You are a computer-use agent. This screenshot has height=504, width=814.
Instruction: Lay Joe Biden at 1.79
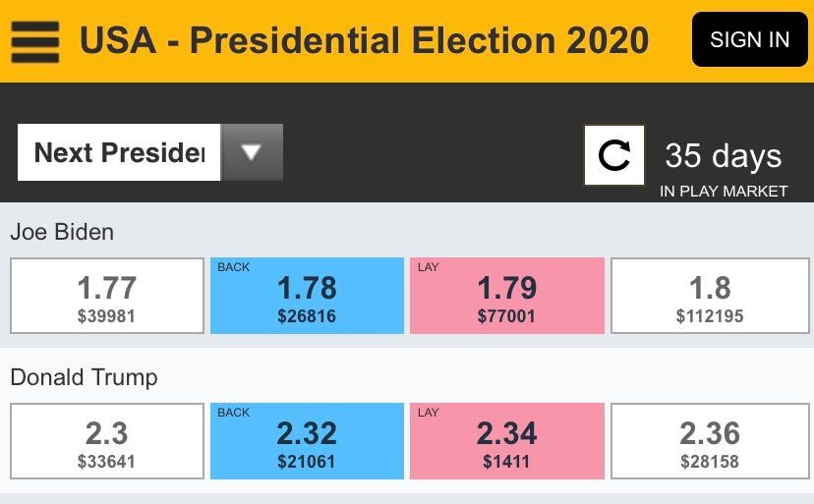tap(506, 296)
